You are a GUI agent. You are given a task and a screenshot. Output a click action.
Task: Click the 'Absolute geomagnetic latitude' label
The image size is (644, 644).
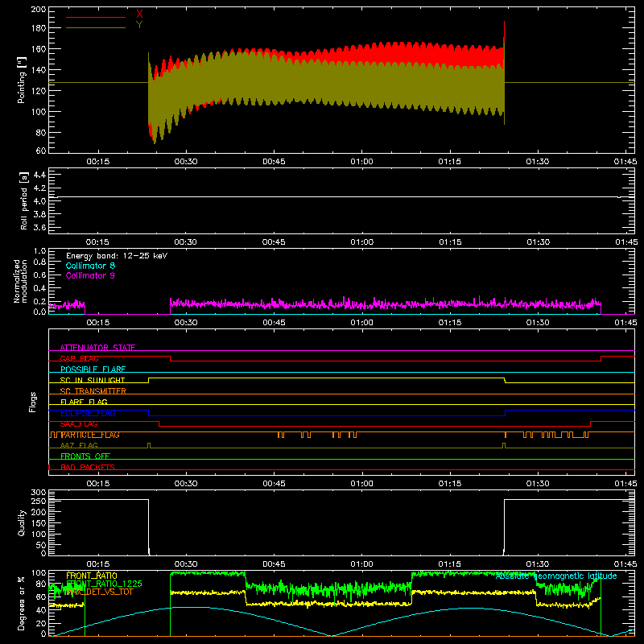(556, 576)
